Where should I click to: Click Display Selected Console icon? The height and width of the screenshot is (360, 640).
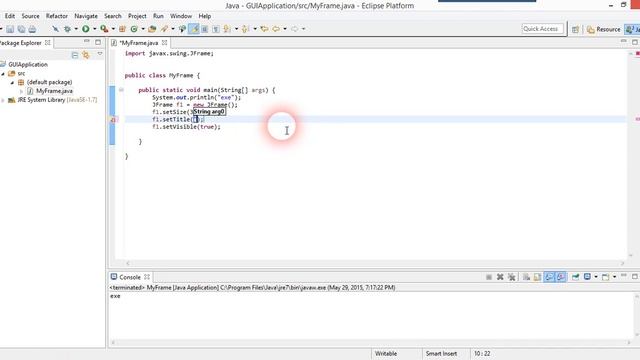(x=587, y=277)
